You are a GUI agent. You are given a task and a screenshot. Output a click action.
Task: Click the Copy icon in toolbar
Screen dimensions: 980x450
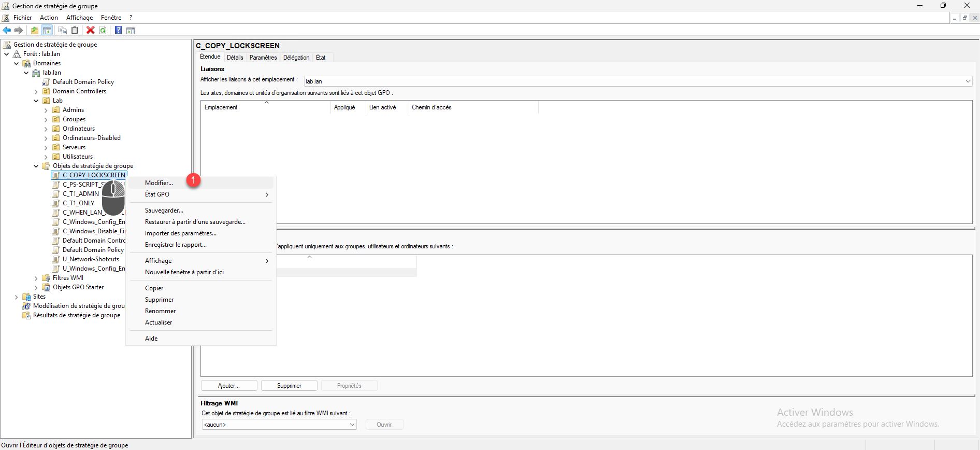tap(63, 31)
